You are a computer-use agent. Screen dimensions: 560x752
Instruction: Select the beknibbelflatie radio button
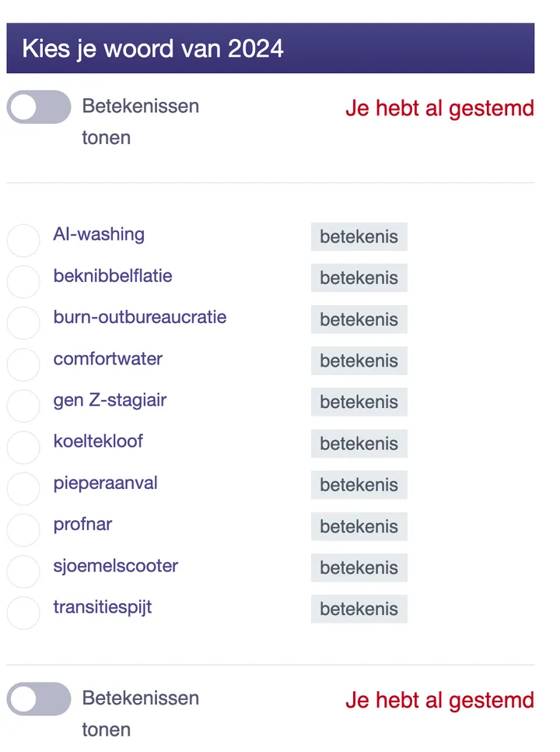(x=23, y=282)
